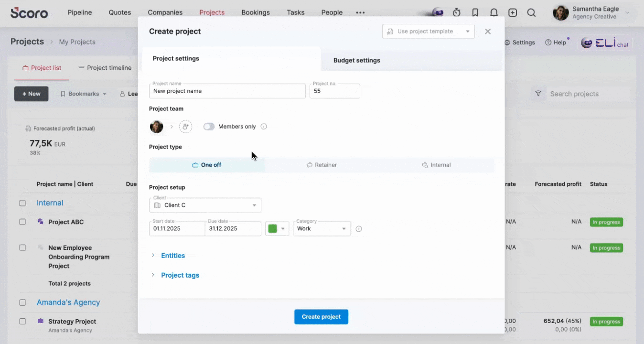Check the Project ABC row checkbox

(22, 222)
